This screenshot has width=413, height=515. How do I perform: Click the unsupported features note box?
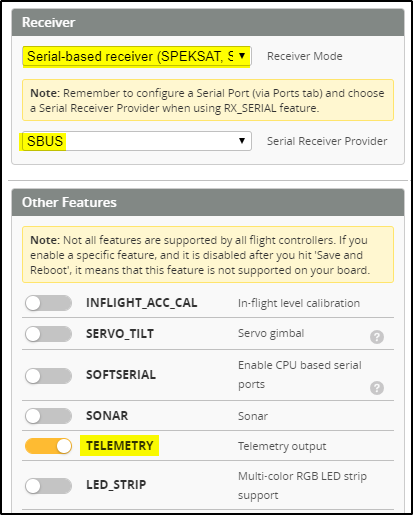click(208, 255)
